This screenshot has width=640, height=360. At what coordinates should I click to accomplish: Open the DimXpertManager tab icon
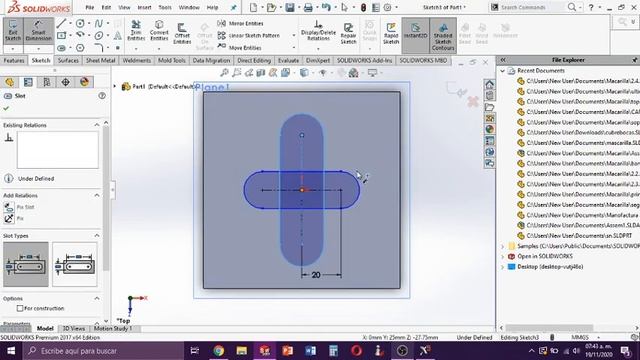click(66, 82)
